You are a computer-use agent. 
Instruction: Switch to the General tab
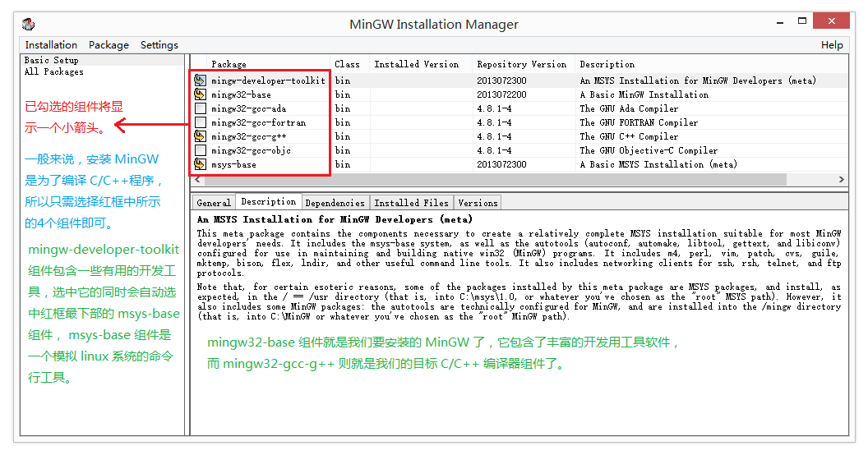(214, 202)
